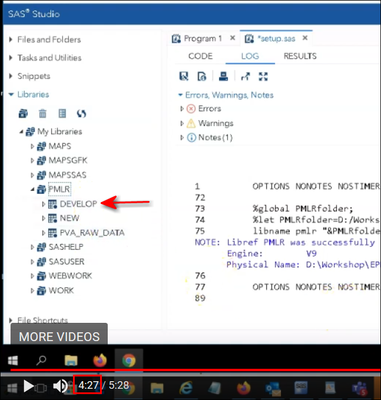Viewport: 381px width, 400px height.
Task: Refresh the libraries list
Action: pyautogui.click(x=81, y=114)
